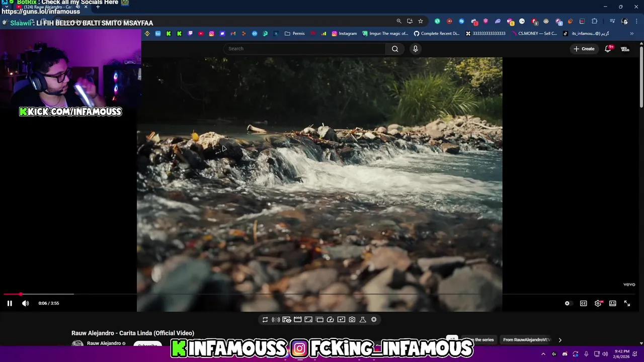Click the YouTube search magnifier button
This screenshot has height=362, width=644.
395,49
